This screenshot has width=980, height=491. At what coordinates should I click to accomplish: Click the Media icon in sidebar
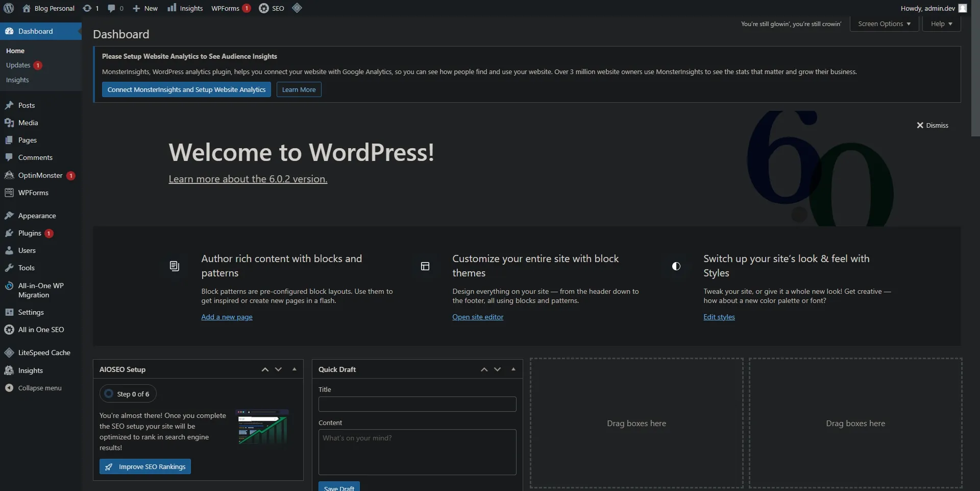(x=9, y=123)
